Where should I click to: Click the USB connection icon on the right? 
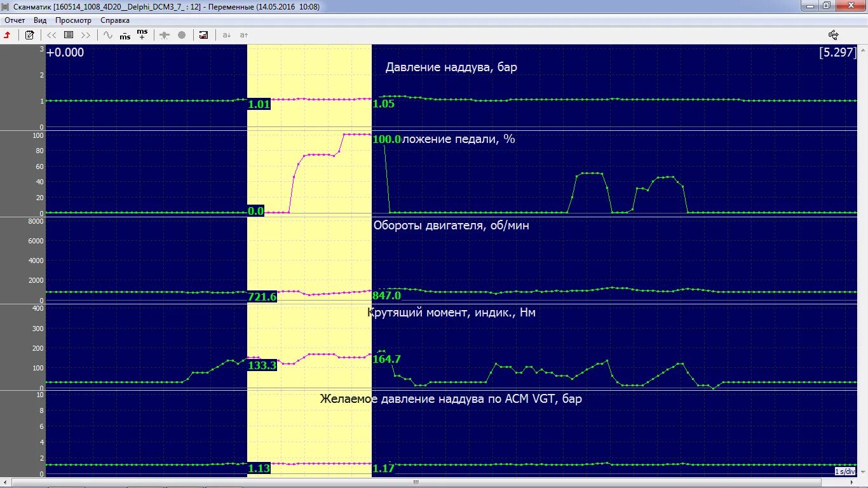pyautogui.click(x=834, y=35)
